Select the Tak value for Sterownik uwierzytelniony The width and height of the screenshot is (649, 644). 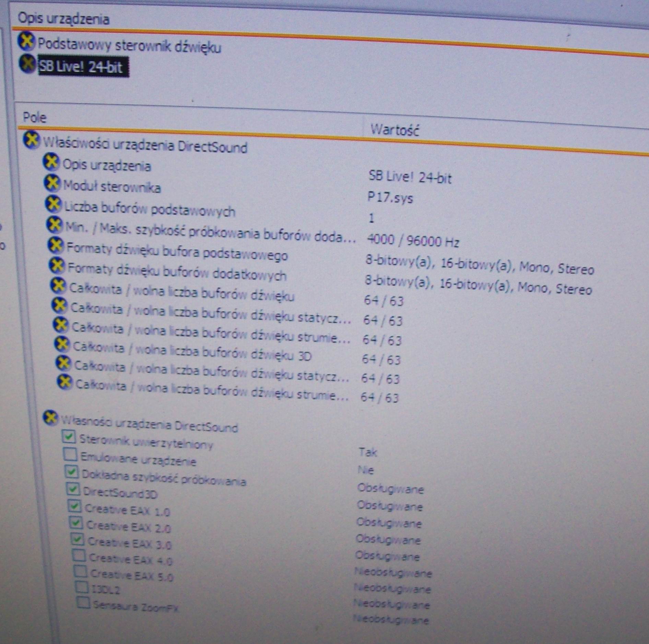pos(368,452)
